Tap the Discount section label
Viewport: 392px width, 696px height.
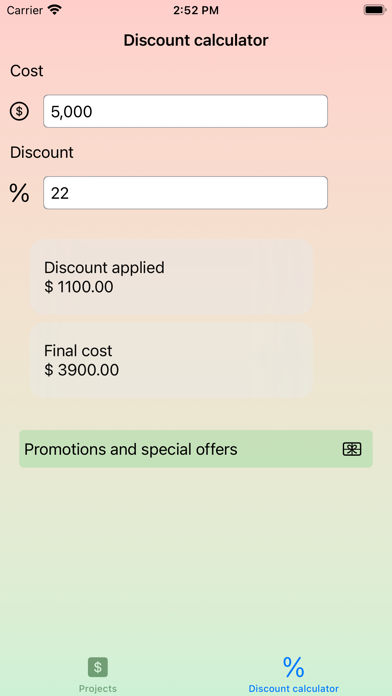tap(42, 153)
